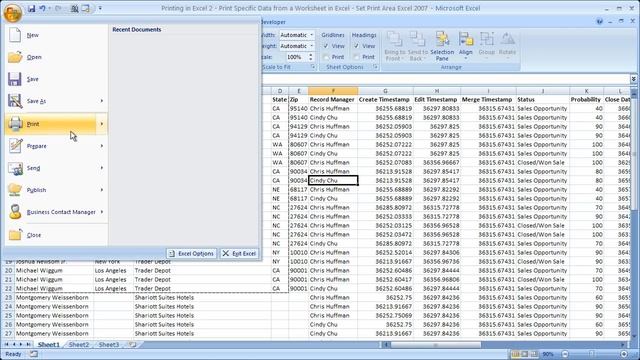
Task: Click the Exit Excel button
Action: point(239,253)
